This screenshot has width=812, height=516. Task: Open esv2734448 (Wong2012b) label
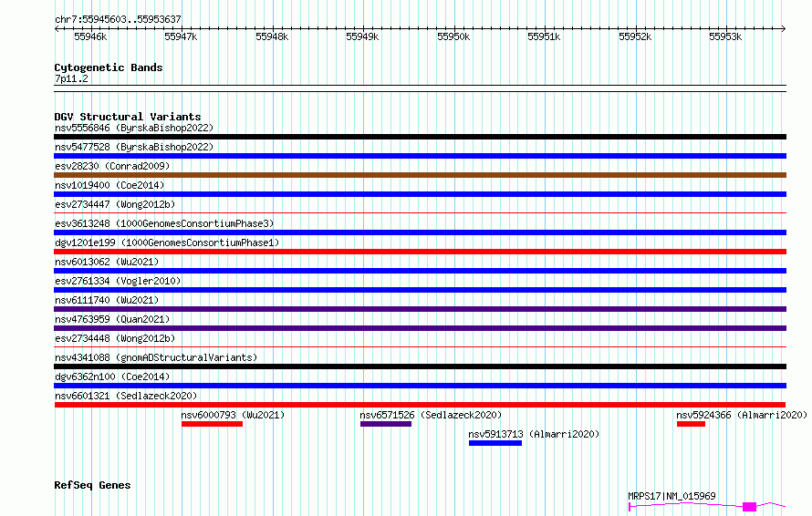pyautogui.click(x=115, y=338)
